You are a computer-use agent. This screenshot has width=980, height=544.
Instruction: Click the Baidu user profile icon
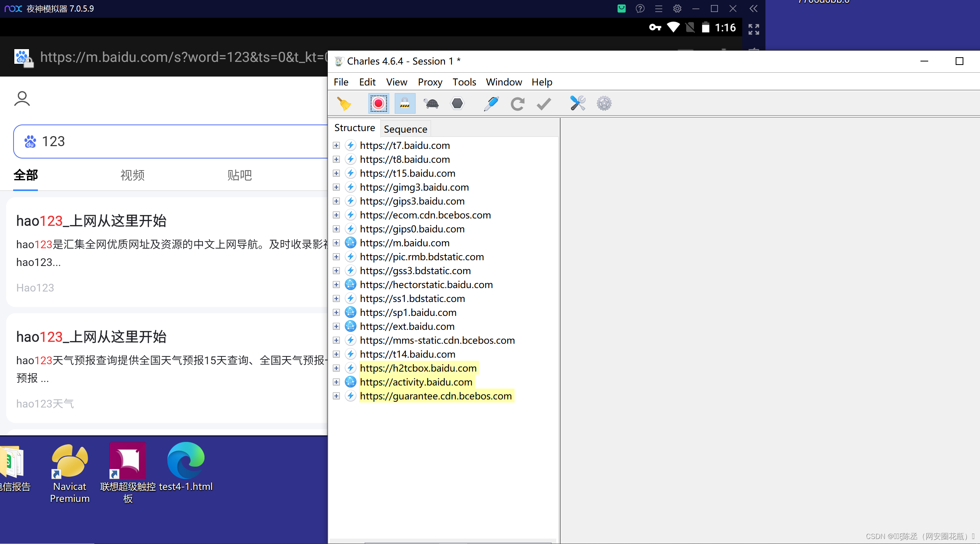pyautogui.click(x=22, y=99)
